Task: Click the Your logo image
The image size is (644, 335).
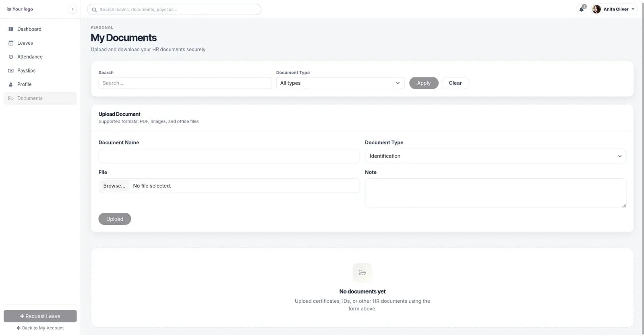Action: pos(20,9)
